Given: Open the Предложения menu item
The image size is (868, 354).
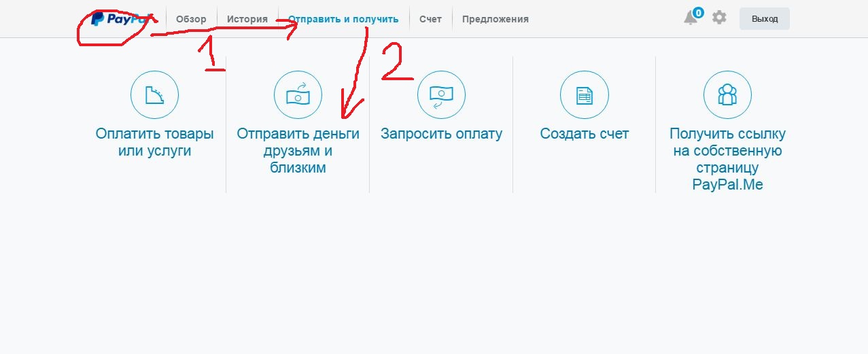Looking at the screenshot, I should 496,19.
